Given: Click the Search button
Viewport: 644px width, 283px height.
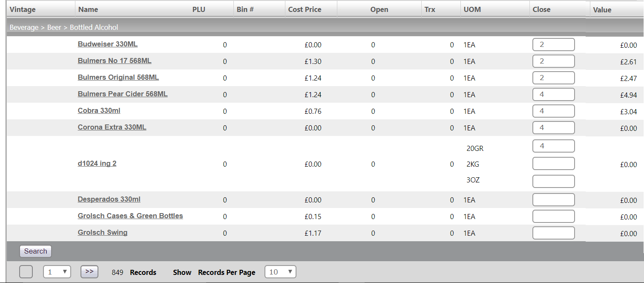Looking at the screenshot, I should pyautogui.click(x=35, y=251).
